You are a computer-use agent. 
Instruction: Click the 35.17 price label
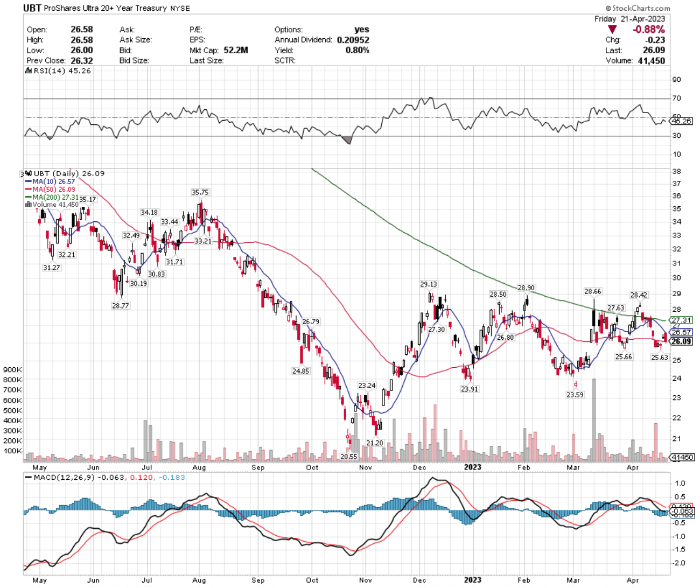[88, 200]
